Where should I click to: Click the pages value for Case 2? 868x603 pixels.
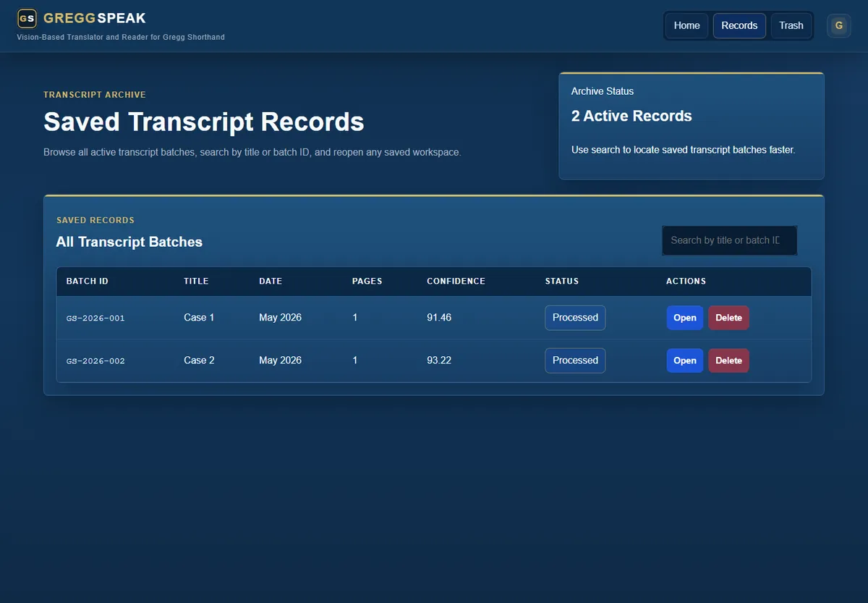click(x=355, y=360)
